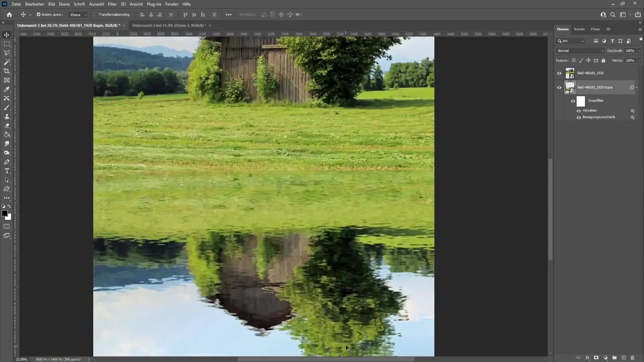Select the Brush tool
This screenshot has height=362, width=644.
click(x=7, y=107)
